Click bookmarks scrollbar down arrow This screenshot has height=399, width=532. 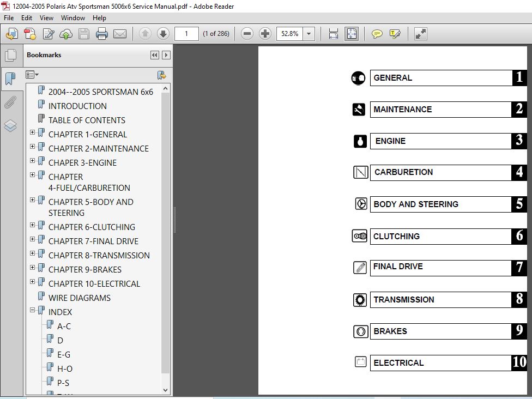[x=165, y=390]
